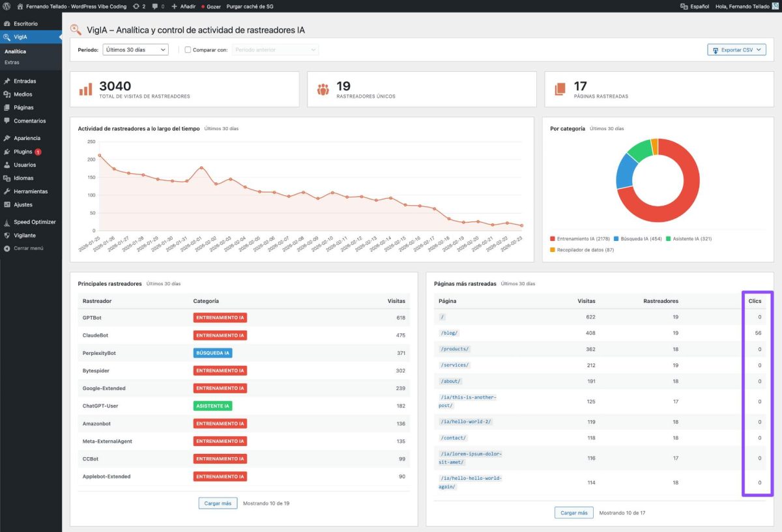Viewport: 782px width, 532px height.
Task: Click the Cerrar menú collapse icon
Action: 7,248
